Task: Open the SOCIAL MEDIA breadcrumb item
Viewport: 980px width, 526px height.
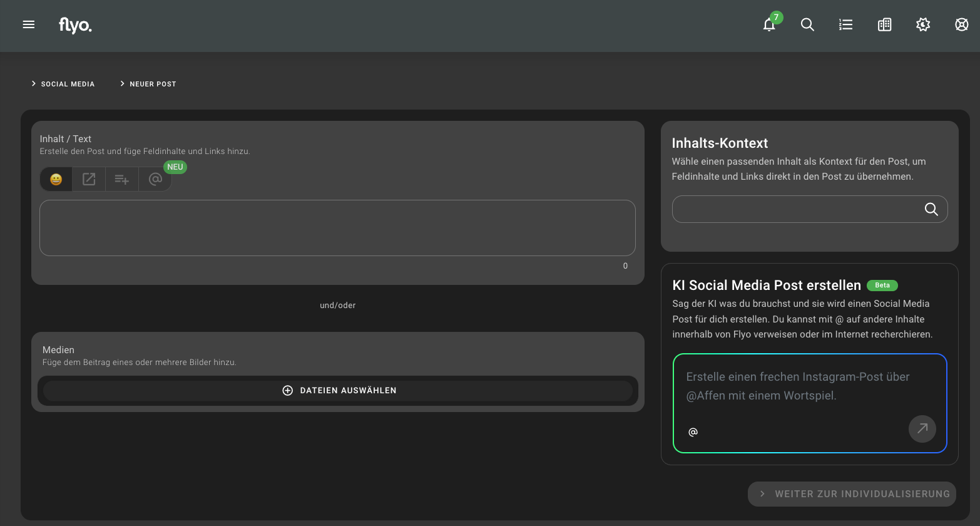Action: pyautogui.click(x=67, y=83)
